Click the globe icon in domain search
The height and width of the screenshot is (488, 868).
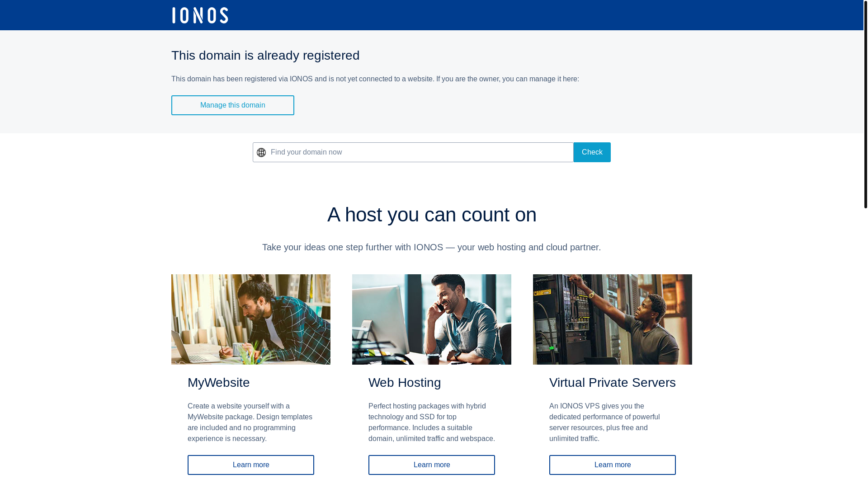coord(261,153)
